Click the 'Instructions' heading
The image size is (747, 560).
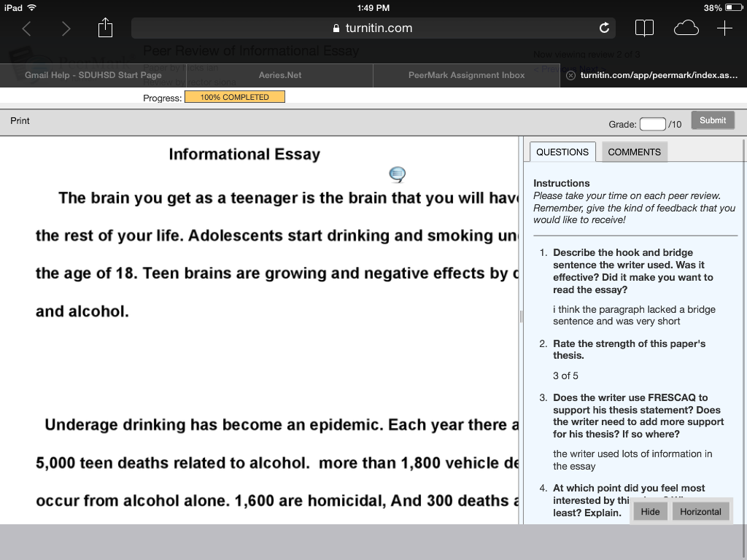tap(561, 183)
